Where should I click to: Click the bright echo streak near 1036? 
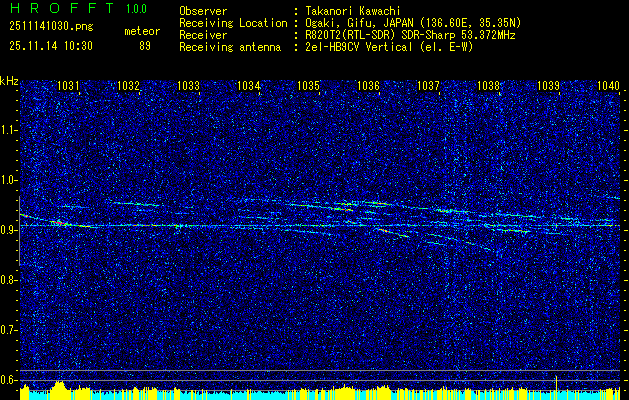[379, 203]
